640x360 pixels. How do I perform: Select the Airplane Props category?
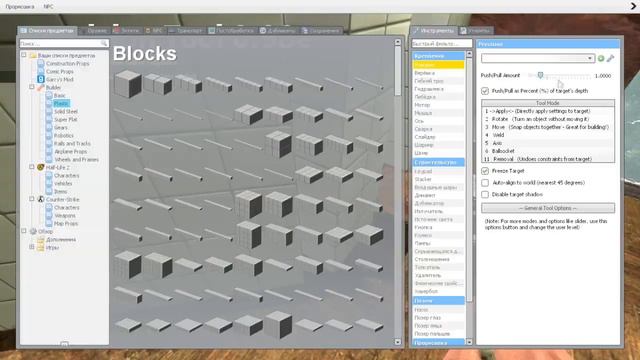[x=70, y=151]
